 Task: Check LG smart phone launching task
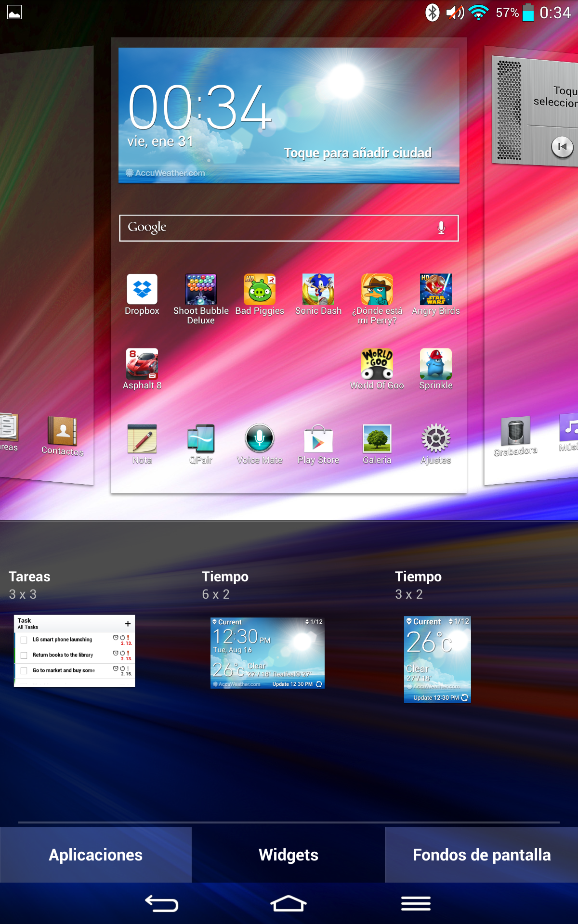[x=24, y=640]
